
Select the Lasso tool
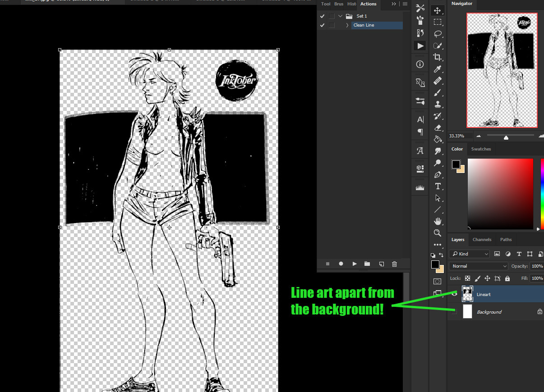click(x=438, y=34)
